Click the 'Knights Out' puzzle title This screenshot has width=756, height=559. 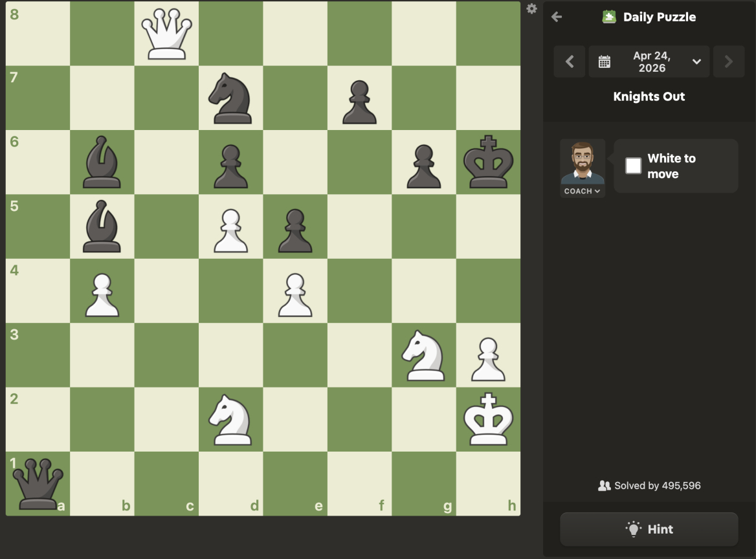(x=649, y=96)
